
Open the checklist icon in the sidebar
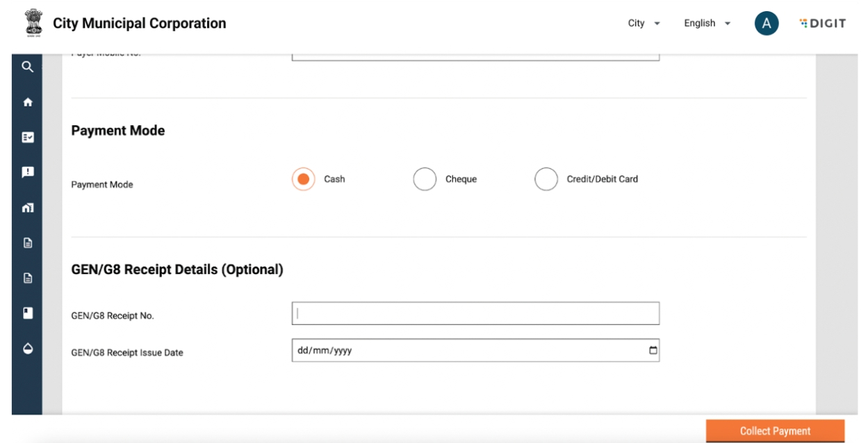tap(27, 137)
